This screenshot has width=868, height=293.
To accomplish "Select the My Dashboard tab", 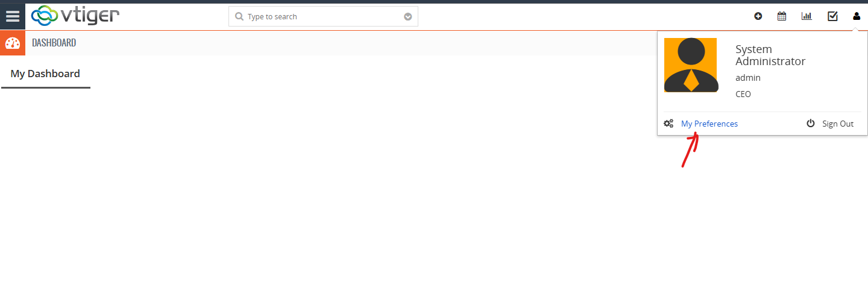I will 45,74.
